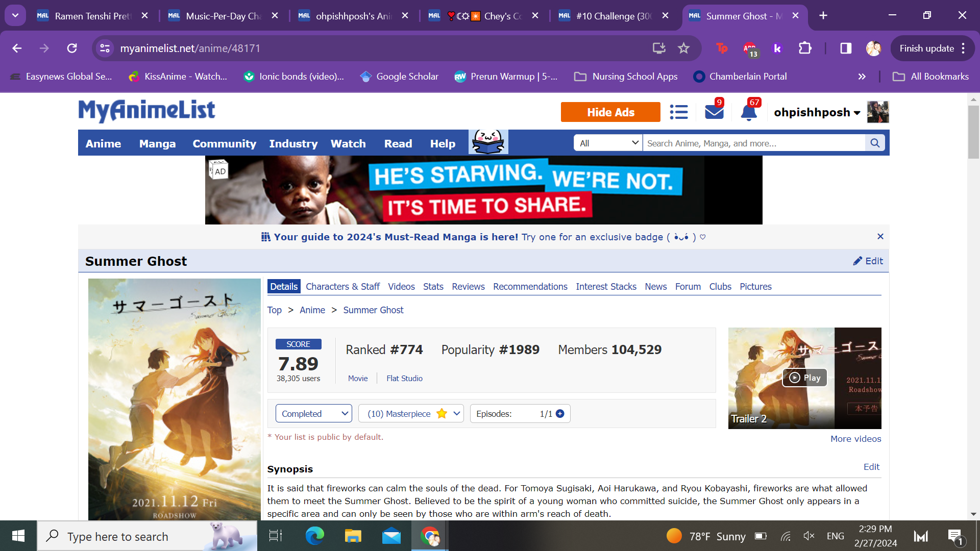Toggle the browser side panel icon

click(x=846, y=48)
